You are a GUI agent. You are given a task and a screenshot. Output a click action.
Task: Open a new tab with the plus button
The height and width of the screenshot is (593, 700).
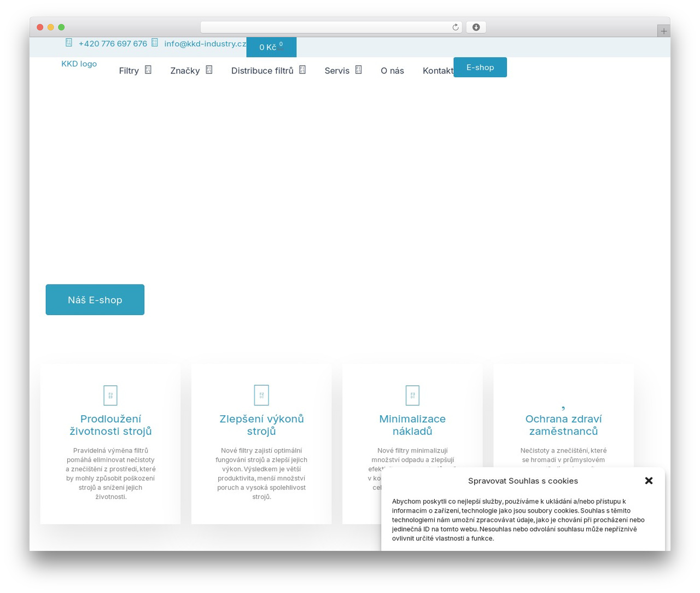[x=663, y=31]
